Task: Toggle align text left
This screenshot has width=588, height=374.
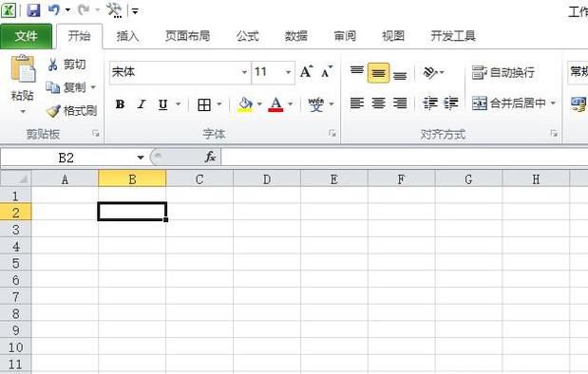Action: point(356,103)
